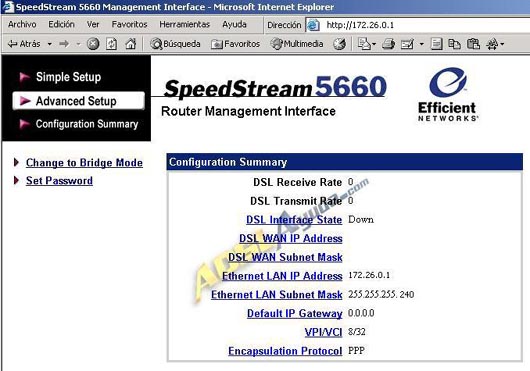Click the Change to Bridge Mode link
The width and height of the screenshot is (530, 371).
pyautogui.click(x=84, y=163)
